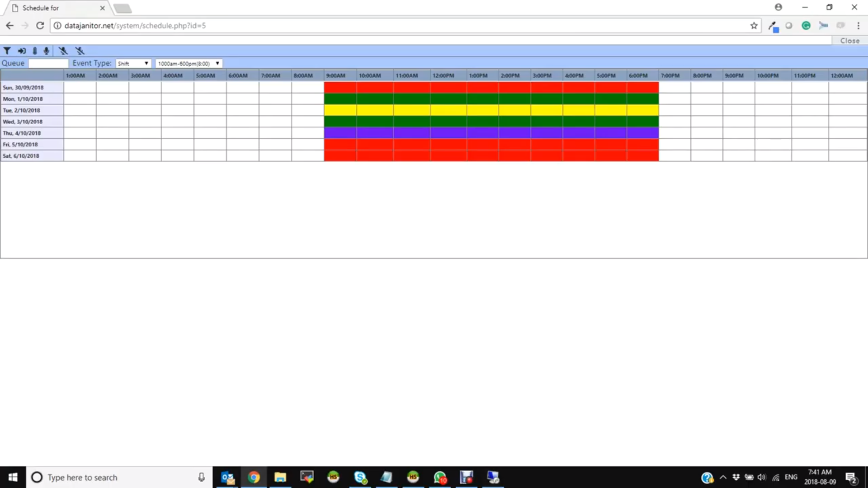The height and width of the screenshot is (488, 868).
Task: Open the Chrome three-dot menu
Action: point(858,26)
